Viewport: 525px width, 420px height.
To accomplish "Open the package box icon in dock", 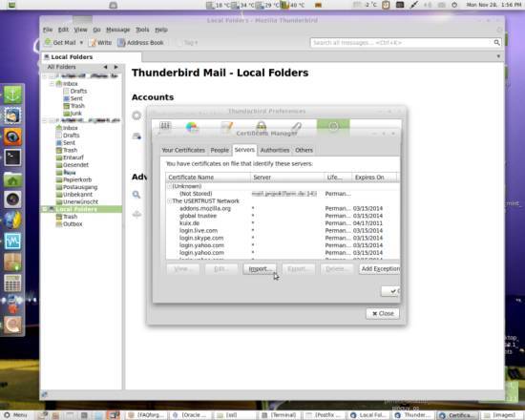I will point(12,262).
